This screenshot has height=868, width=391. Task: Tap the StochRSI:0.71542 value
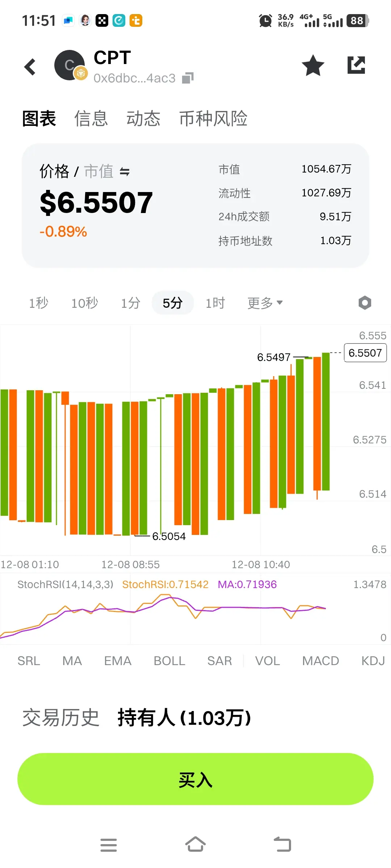click(165, 584)
